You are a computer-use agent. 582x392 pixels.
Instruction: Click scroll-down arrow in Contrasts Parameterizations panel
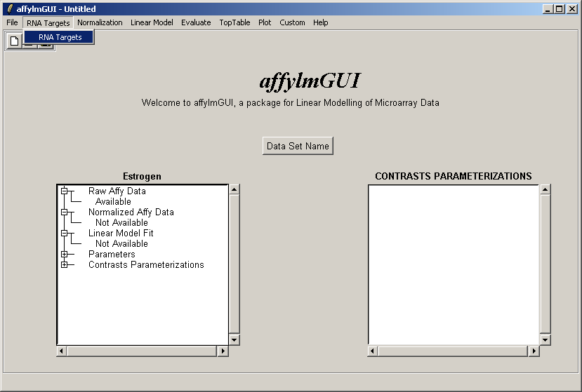(545, 339)
